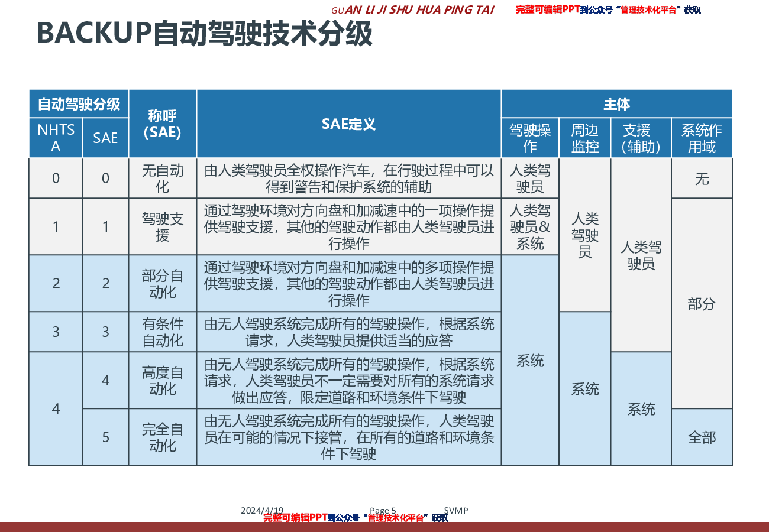The image size is (769, 532).
Task: Click the 周边监控 column header
Action: click(x=585, y=138)
